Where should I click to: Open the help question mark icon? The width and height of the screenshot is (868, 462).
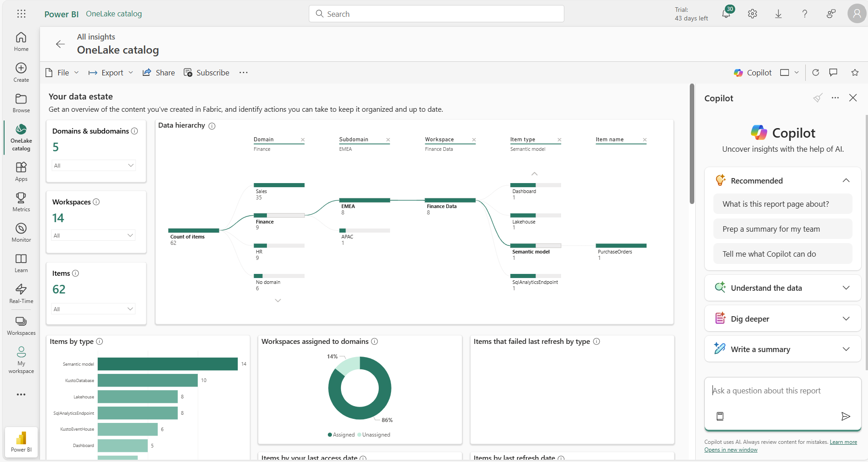(x=805, y=14)
